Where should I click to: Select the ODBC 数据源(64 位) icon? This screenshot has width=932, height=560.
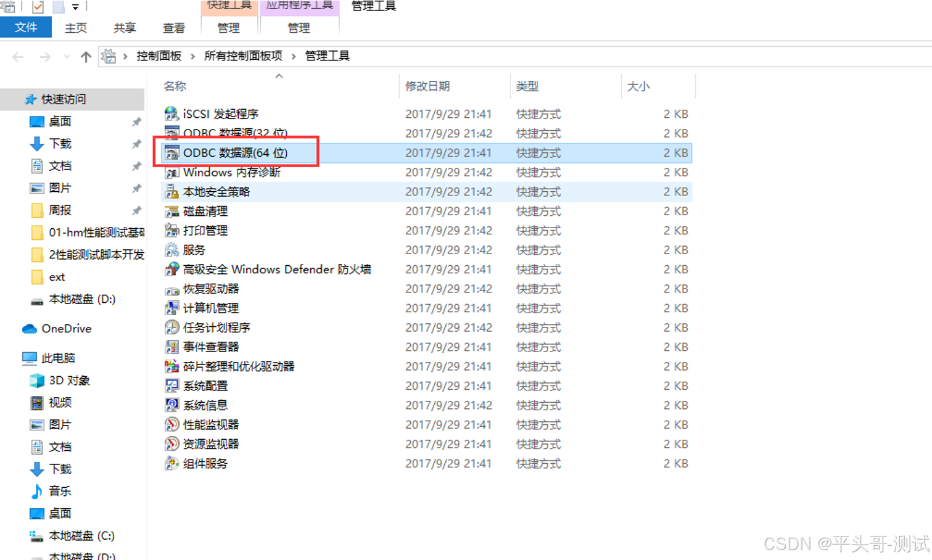point(171,152)
